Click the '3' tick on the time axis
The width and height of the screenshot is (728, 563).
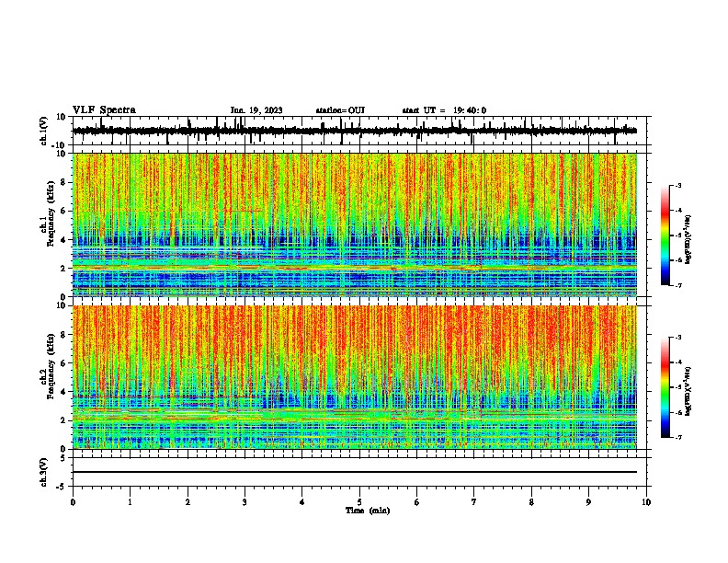click(x=245, y=502)
